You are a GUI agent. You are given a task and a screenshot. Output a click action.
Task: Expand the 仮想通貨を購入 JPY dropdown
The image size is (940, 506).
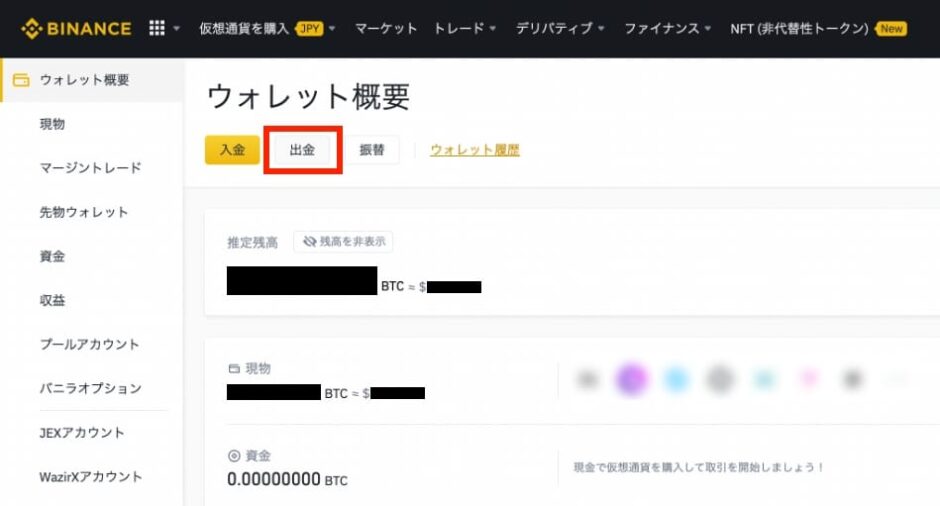click(x=267, y=28)
